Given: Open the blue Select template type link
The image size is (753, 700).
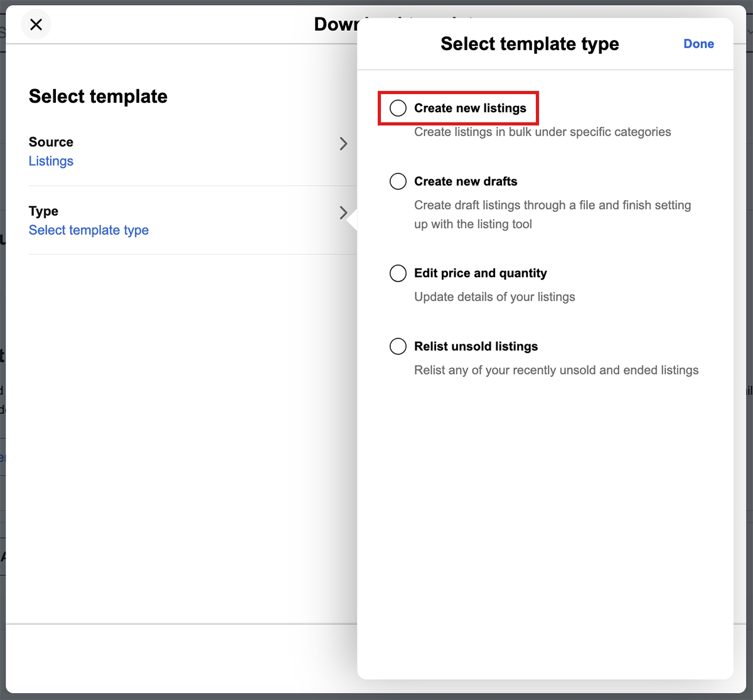Looking at the screenshot, I should [88, 230].
